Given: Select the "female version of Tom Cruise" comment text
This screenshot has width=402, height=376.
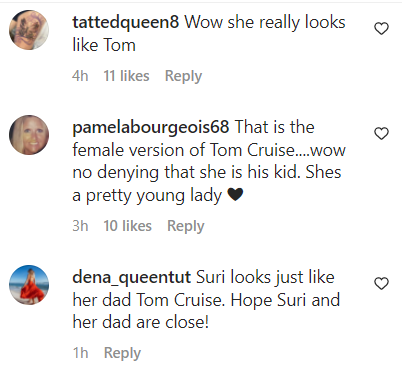Looking at the screenshot, I should (x=184, y=150).
